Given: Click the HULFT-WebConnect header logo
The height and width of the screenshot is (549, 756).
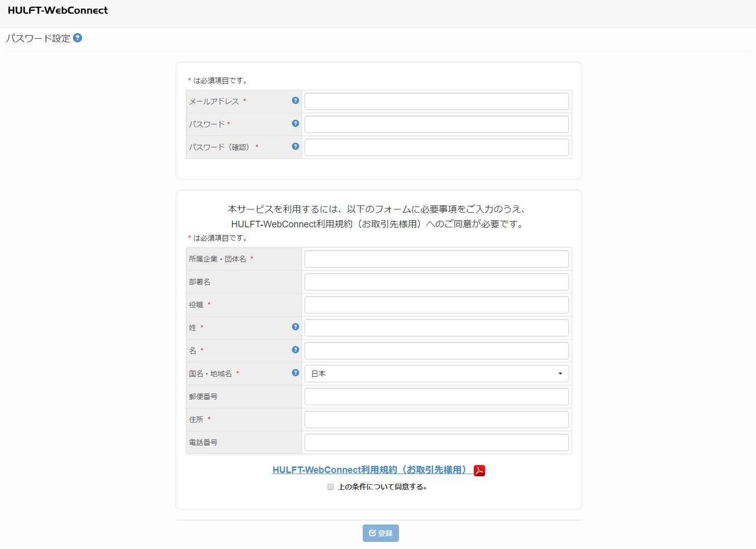Looking at the screenshot, I should pos(58,10).
